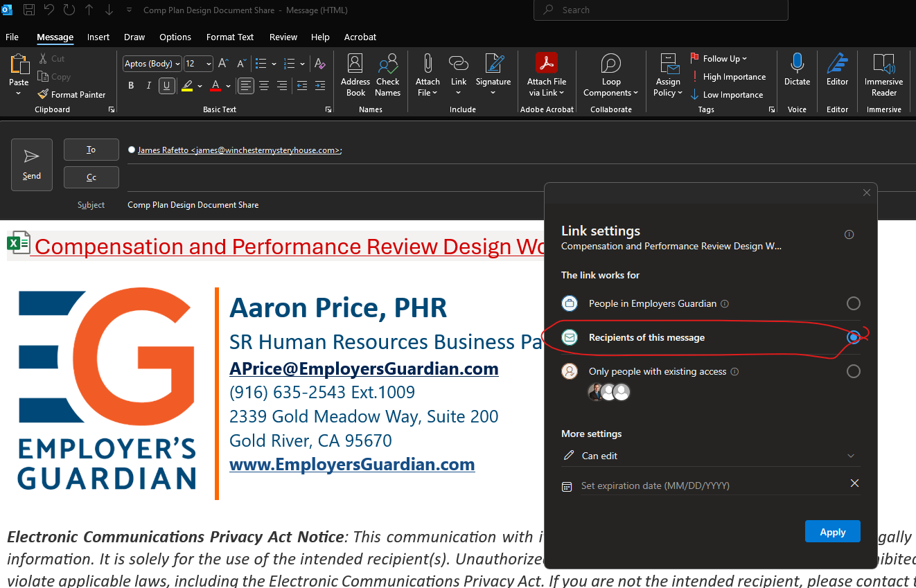Open the font name combo box
Image resolution: width=916 pixels, height=588 pixels.
click(152, 64)
